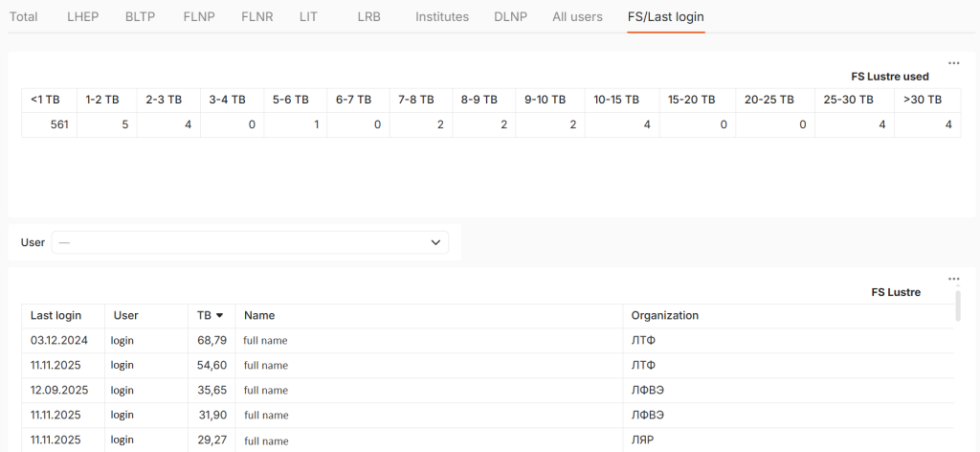The height and width of the screenshot is (452, 980).
Task: Click the 561 value under <1 TB
Action: click(58, 124)
